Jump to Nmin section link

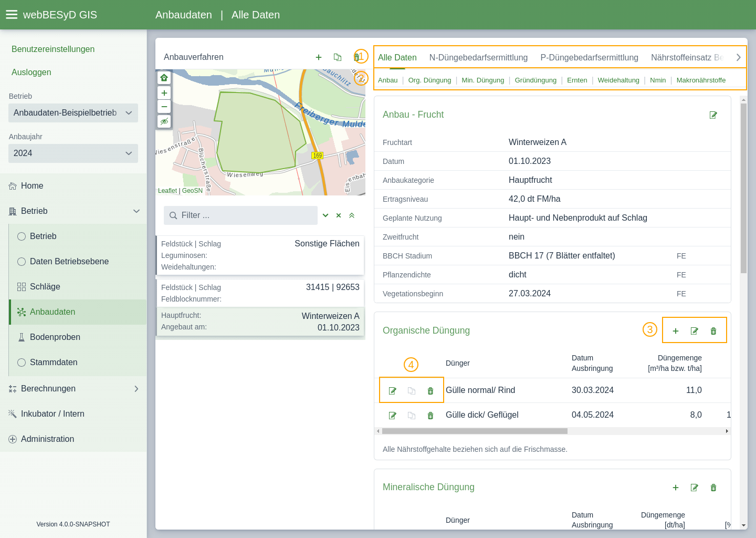[658, 80]
